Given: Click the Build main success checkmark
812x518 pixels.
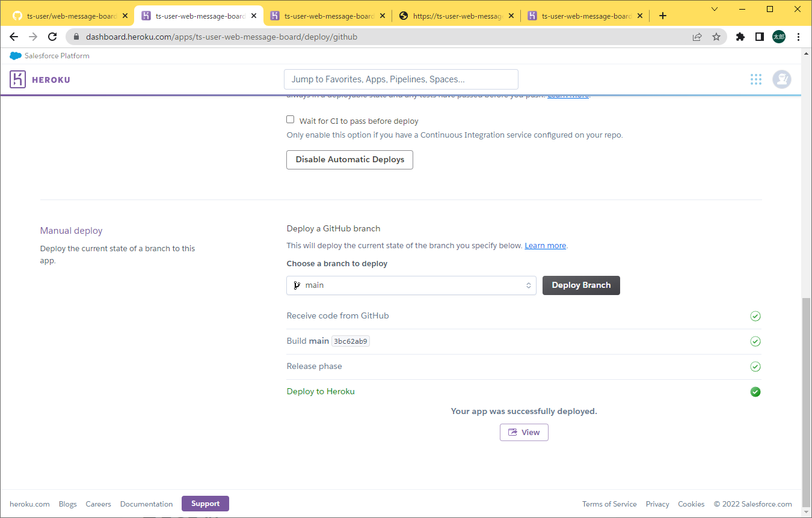Looking at the screenshot, I should (755, 341).
